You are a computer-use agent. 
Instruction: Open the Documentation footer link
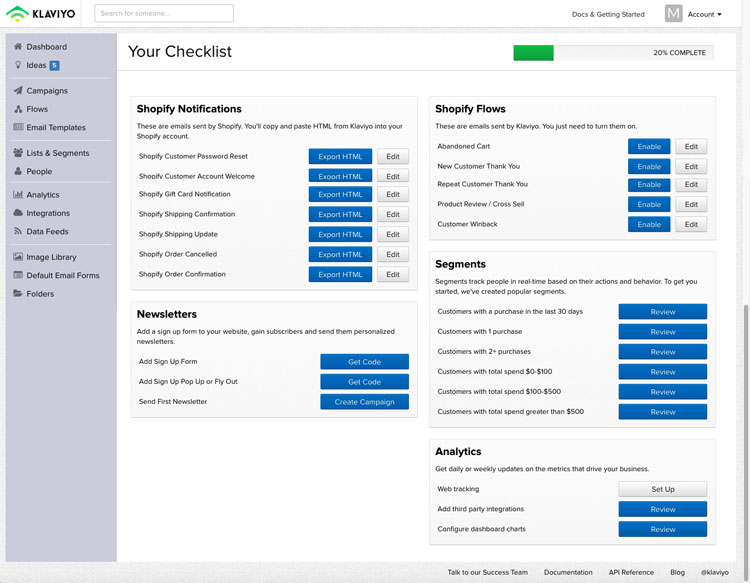click(568, 572)
